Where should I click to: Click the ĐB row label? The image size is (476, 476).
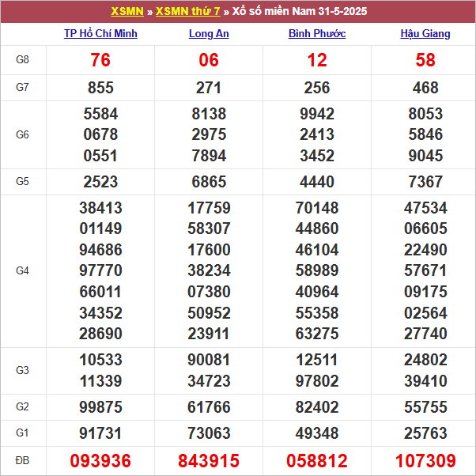(22, 460)
